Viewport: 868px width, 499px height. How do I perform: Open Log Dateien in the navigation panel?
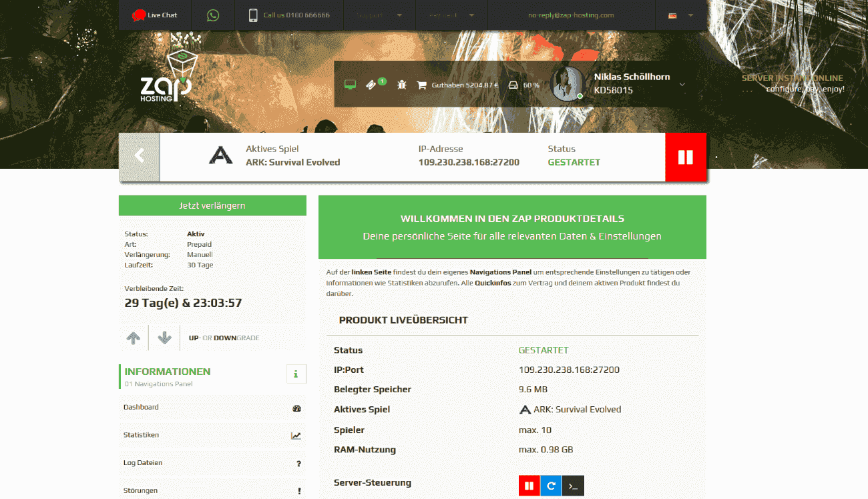tap(212, 463)
